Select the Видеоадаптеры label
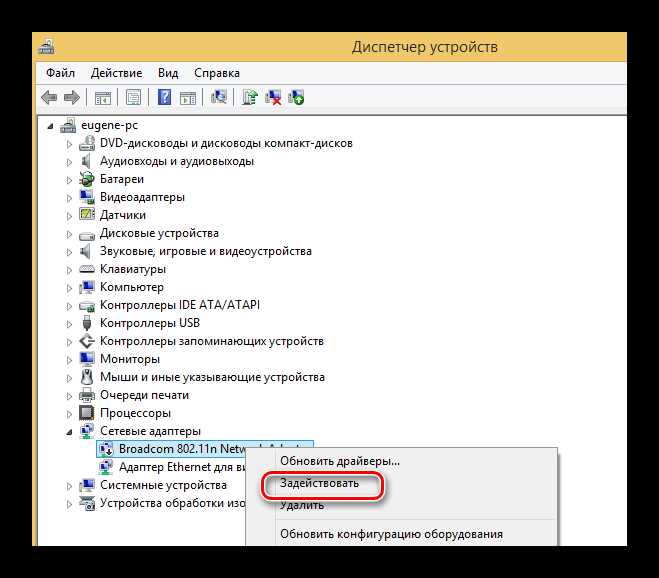The width and height of the screenshot is (659, 578). [x=142, y=198]
